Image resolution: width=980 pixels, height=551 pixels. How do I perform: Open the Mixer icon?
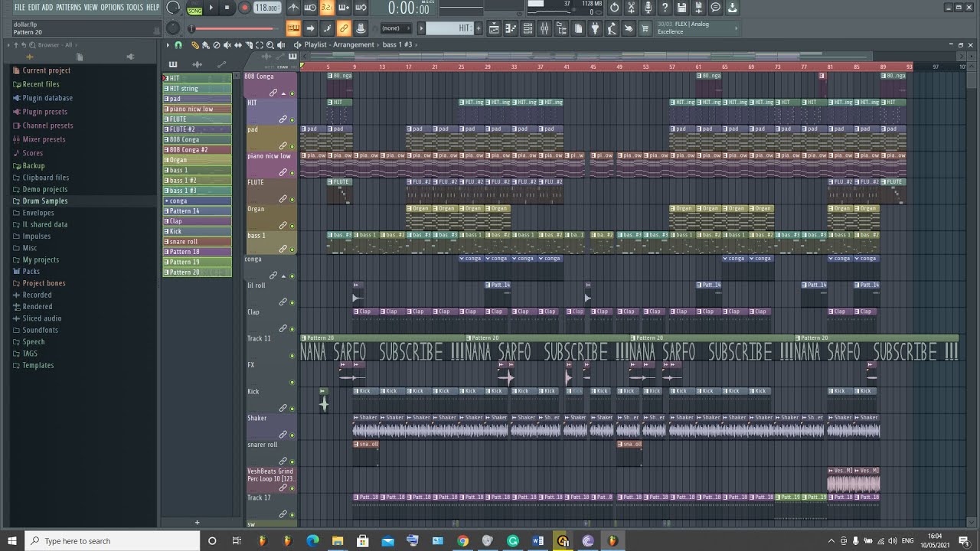[544, 28]
